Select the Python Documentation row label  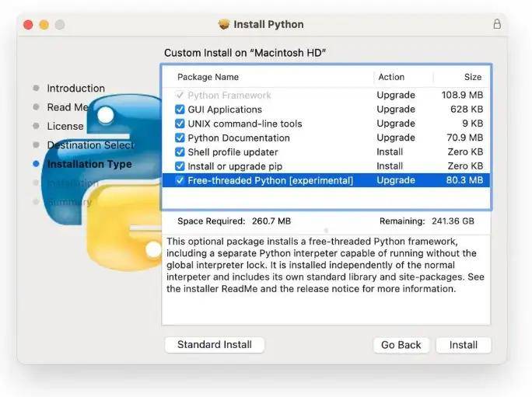(239, 138)
